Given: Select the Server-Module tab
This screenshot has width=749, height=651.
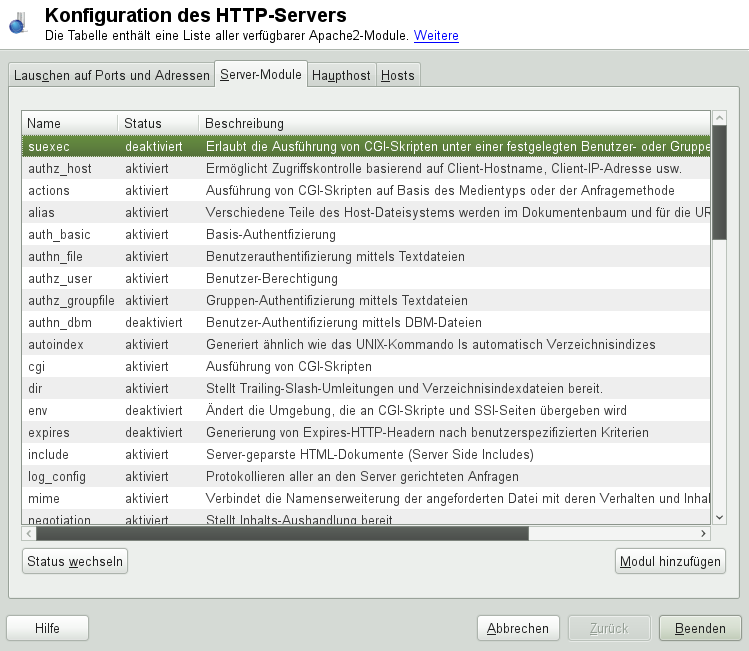Looking at the screenshot, I should pyautogui.click(x=261, y=75).
